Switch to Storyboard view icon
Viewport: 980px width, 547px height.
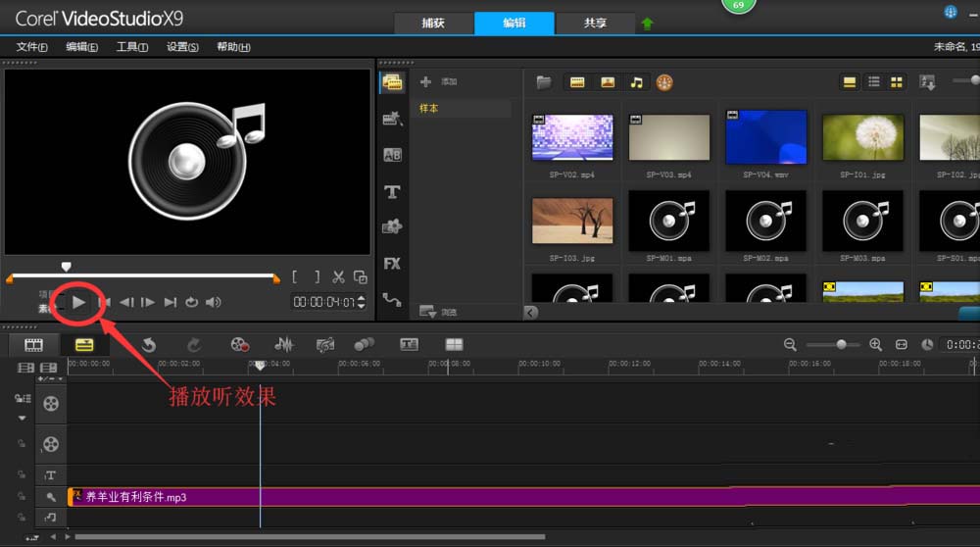pyautogui.click(x=33, y=344)
